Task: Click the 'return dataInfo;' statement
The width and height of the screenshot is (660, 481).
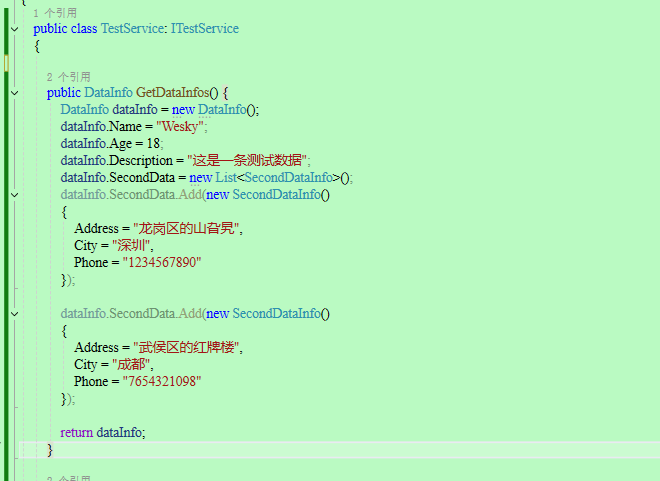Action: [x=103, y=433]
